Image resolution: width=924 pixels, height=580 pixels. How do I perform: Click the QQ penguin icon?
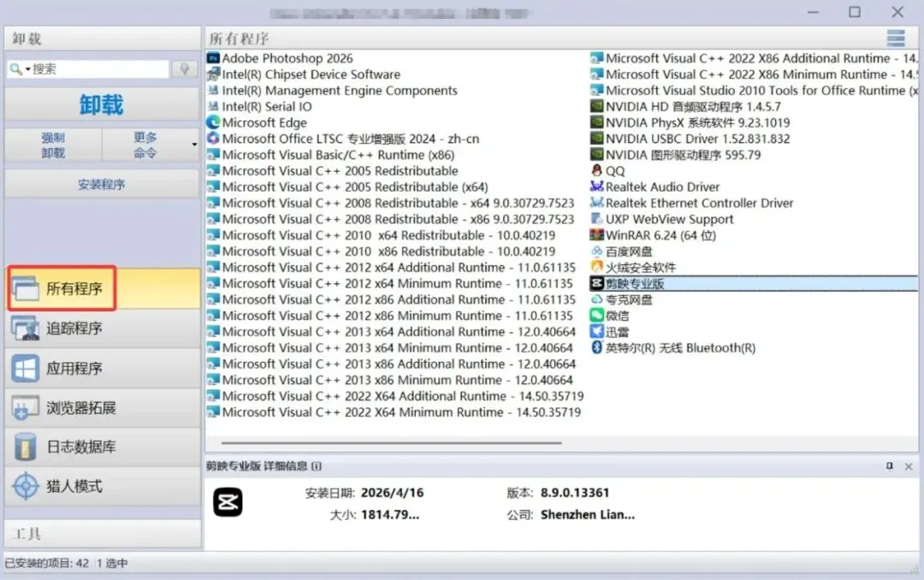597,171
